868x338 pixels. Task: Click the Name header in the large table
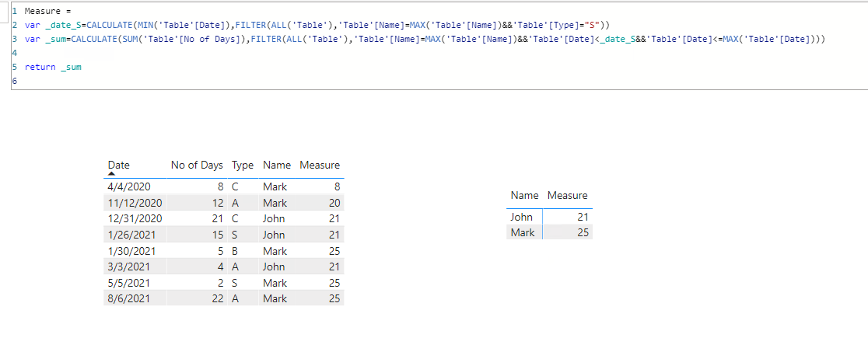click(277, 165)
